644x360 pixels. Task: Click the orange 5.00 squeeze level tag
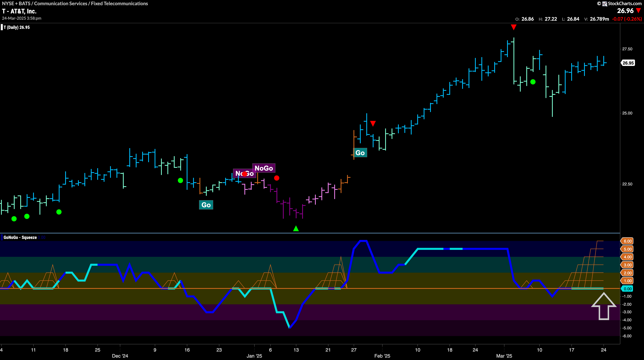coord(627,249)
